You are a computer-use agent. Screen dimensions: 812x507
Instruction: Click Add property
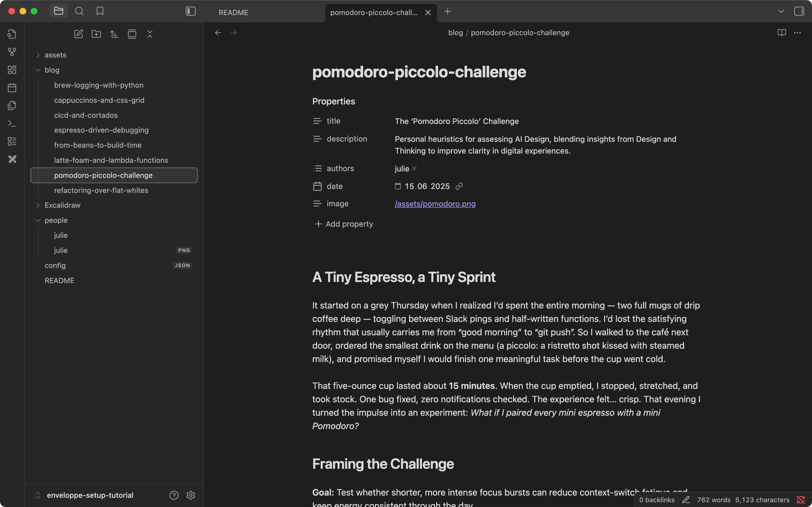pos(344,224)
